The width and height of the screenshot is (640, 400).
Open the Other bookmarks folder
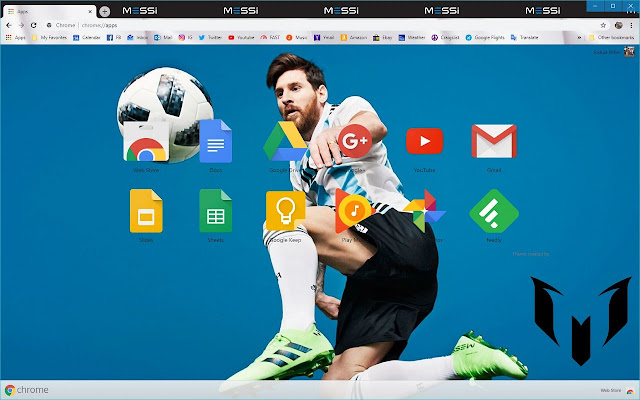[612, 38]
